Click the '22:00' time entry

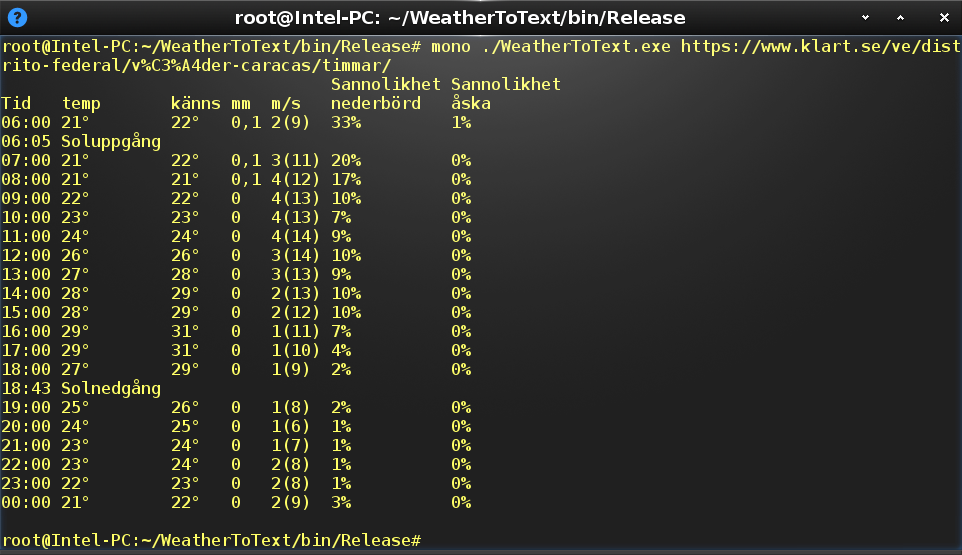(26, 465)
